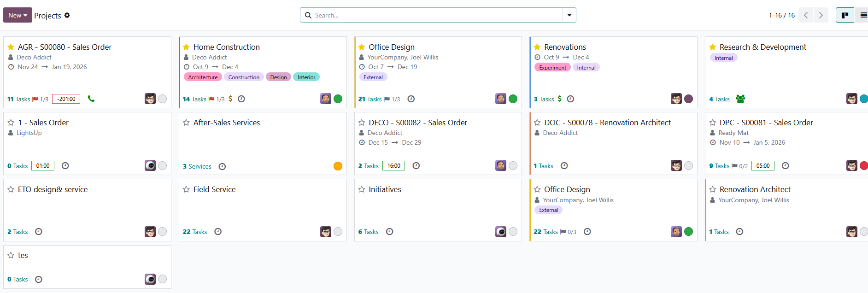
Task: Open the Projects settings gear
Action: point(67,15)
